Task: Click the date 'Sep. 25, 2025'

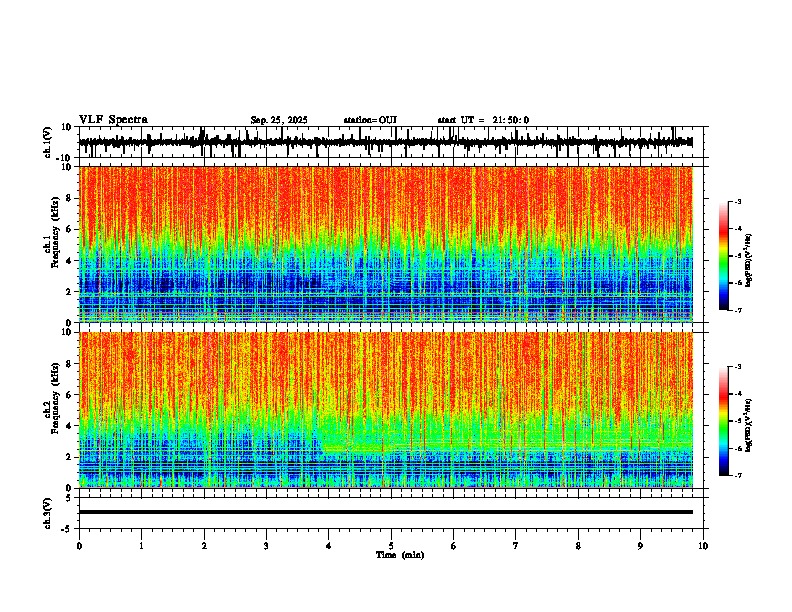Action: (x=279, y=120)
